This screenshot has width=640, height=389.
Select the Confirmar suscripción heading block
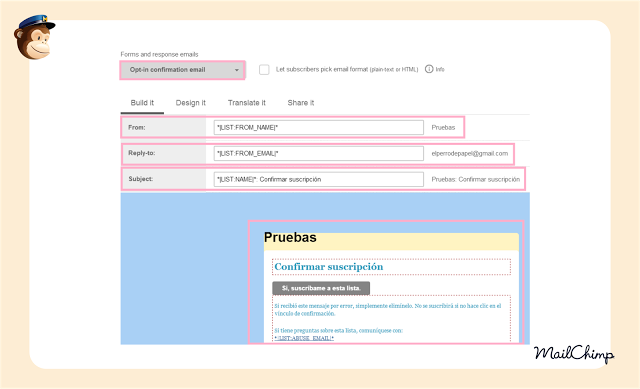point(391,267)
